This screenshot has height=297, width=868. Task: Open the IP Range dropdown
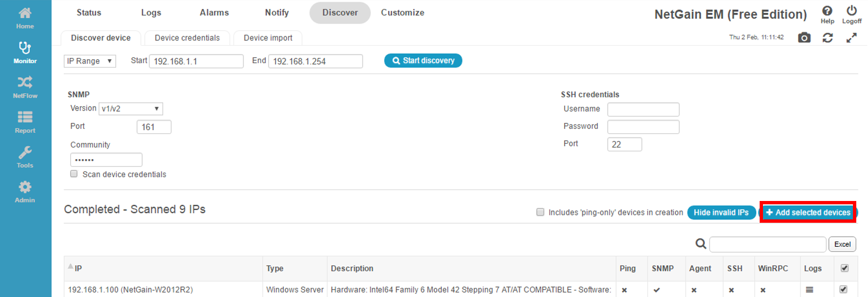90,61
